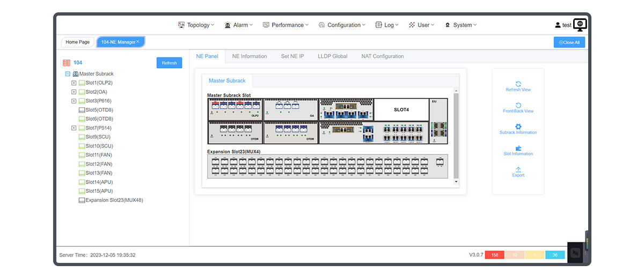Screen dimensions: 644x279
Task: Click the OLP2 card in subrack panel
Action: (235, 109)
